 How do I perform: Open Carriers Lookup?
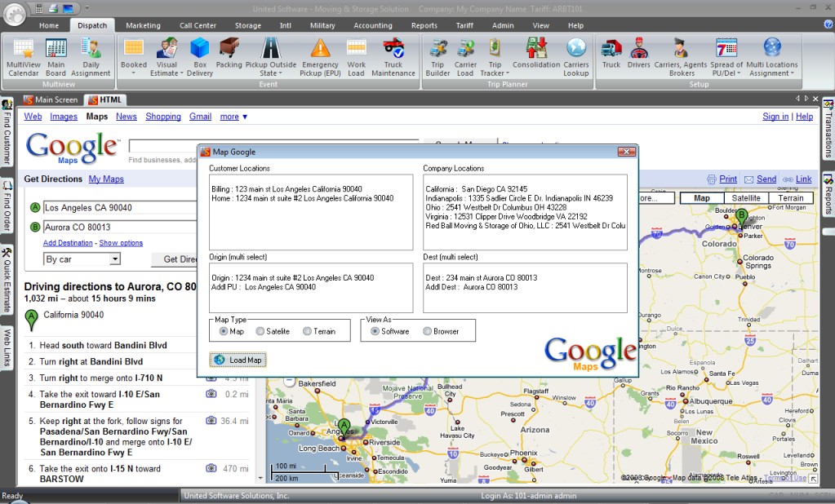(576, 58)
